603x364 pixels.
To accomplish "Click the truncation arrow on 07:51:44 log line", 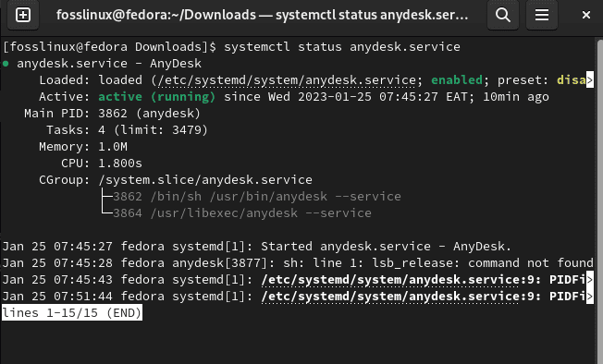I will tap(589, 297).
